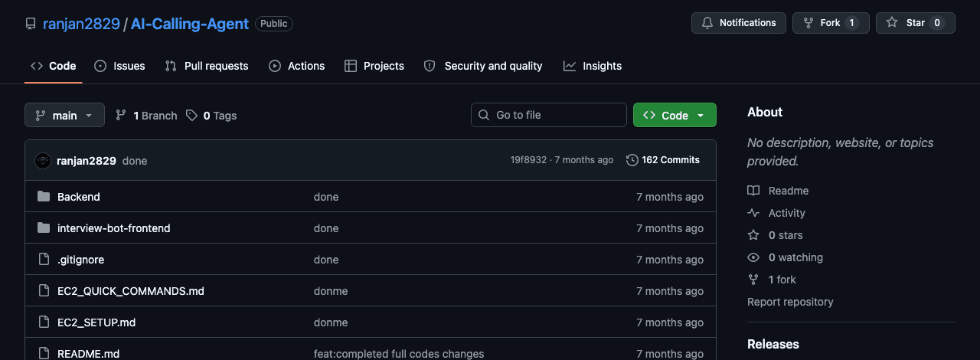
Task: View the 1 fork link in About
Action: [773, 280]
